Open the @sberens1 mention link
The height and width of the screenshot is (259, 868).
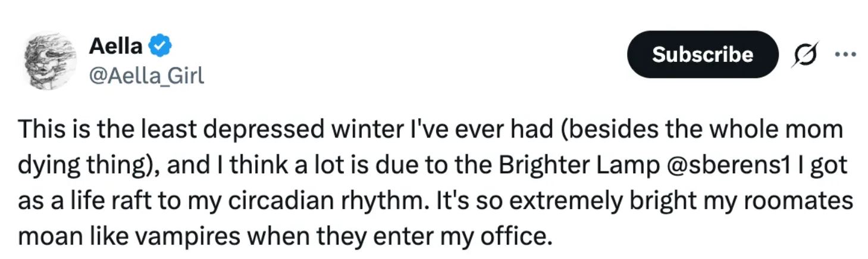tap(717, 165)
